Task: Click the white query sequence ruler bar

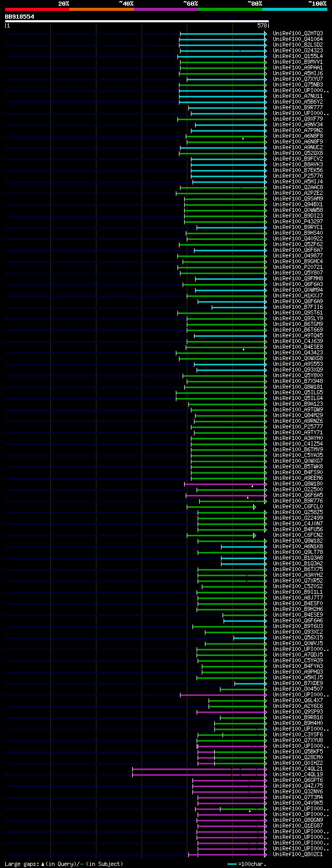Action: 137,21
